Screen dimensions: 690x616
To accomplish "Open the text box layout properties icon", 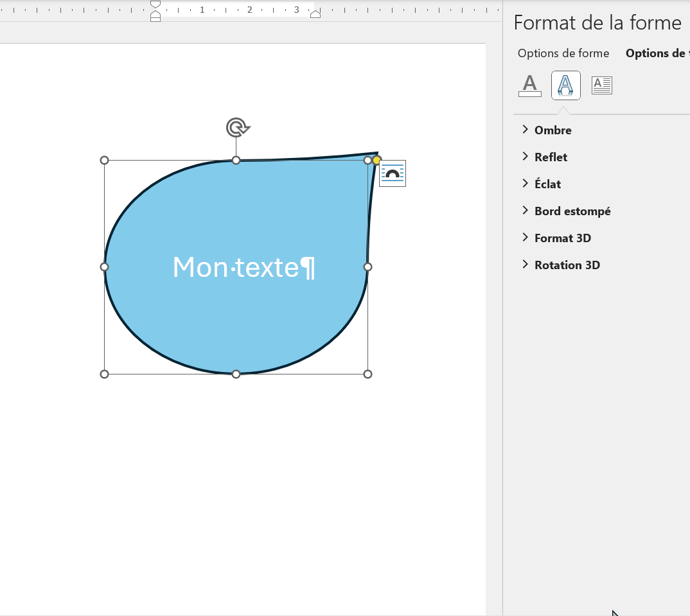I will point(602,85).
